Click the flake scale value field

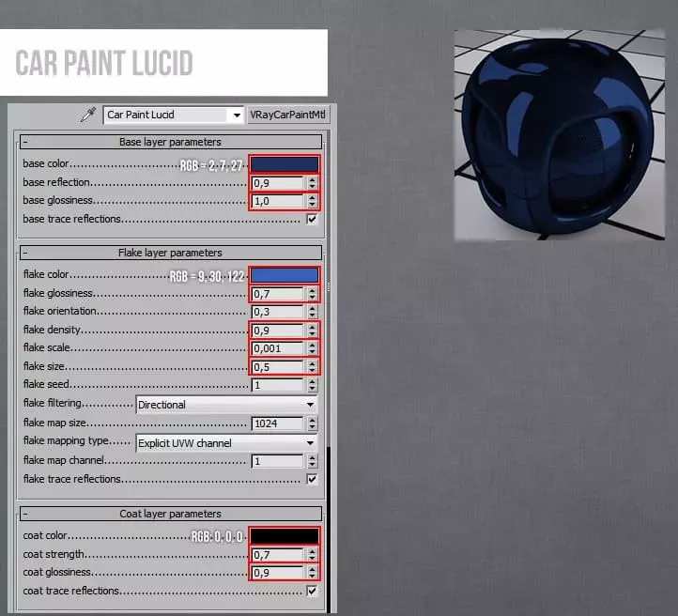pos(278,348)
